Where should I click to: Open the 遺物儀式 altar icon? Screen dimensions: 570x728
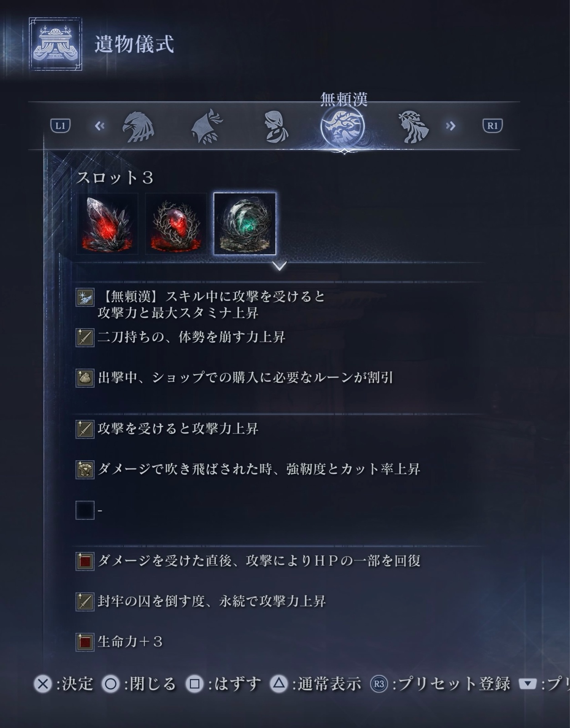coord(56,44)
